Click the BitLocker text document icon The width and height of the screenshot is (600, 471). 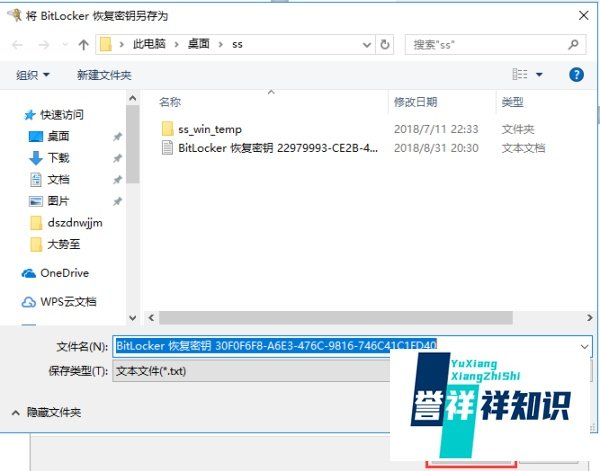tap(167, 148)
